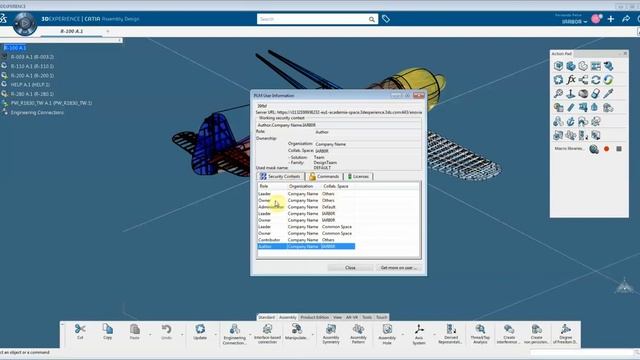Screen dimensions: 640x360
Task: Select the Assembly Symmetry tool
Action: 331,333
